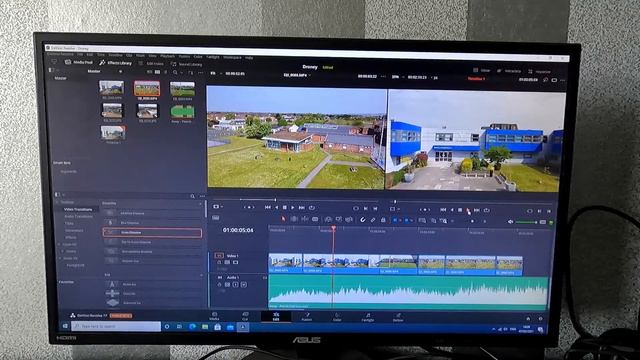
Task: Open the Media Pool panel
Action: [x=79, y=62]
